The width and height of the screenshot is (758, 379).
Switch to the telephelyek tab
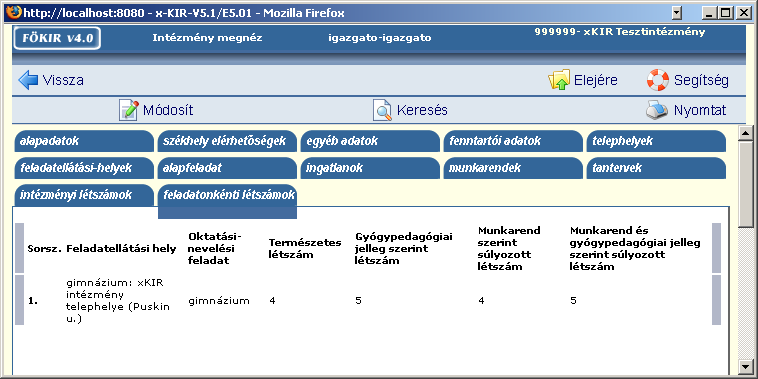tap(656, 141)
